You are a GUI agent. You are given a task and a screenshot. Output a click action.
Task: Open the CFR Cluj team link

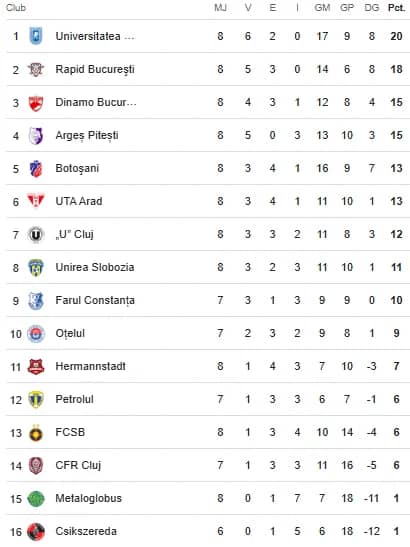pyautogui.click(x=78, y=465)
